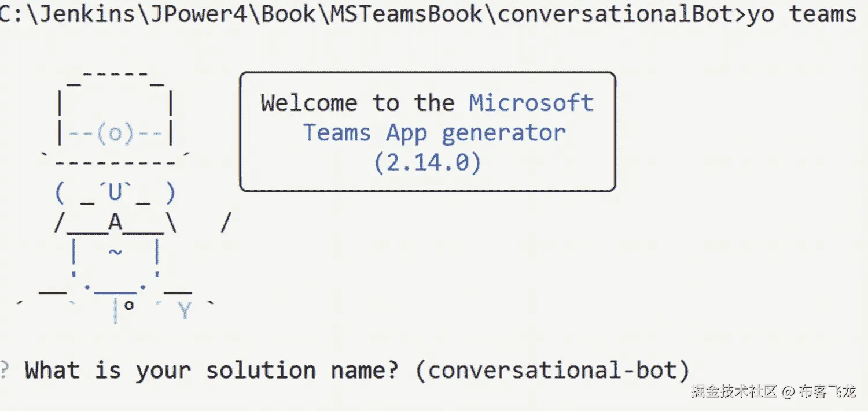Click the default value (conversational-bot)

[x=553, y=370]
